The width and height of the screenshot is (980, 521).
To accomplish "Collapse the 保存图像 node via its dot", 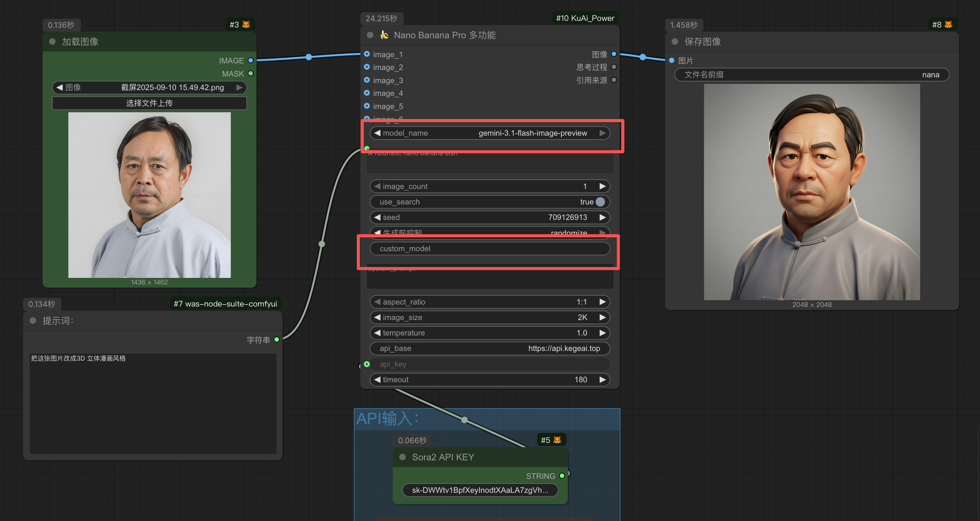I will (x=675, y=42).
